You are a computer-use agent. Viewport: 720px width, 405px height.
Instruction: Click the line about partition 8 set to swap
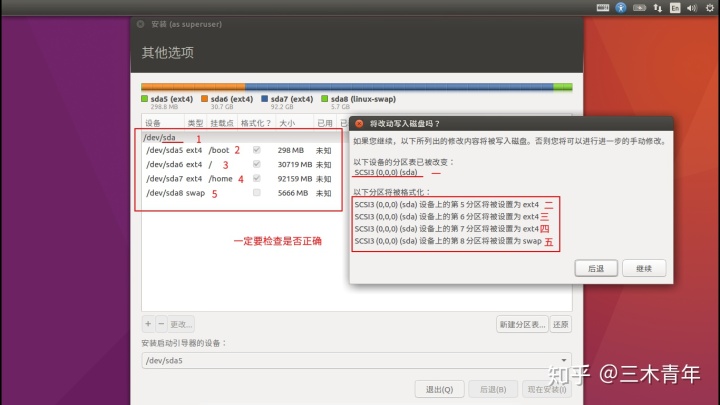click(448, 241)
